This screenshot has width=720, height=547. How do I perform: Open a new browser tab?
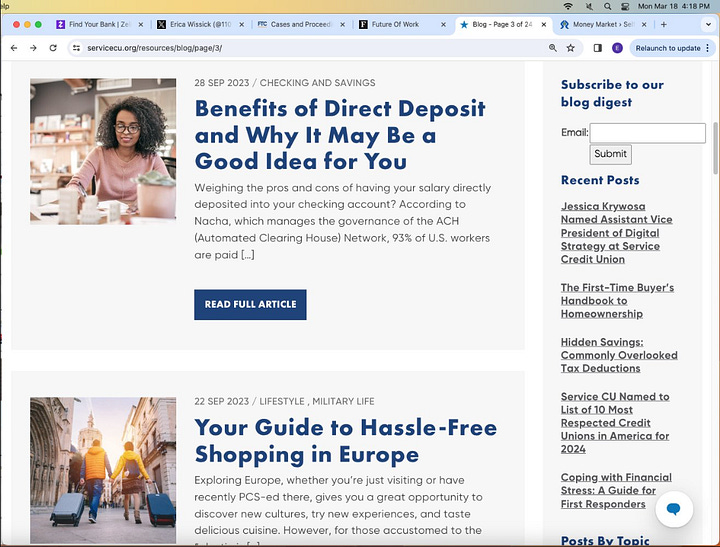[664, 24]
